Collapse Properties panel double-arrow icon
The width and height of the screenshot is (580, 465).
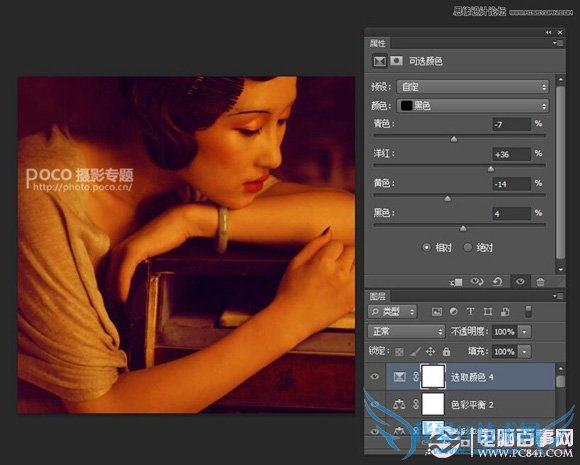[x=549, y=33]
